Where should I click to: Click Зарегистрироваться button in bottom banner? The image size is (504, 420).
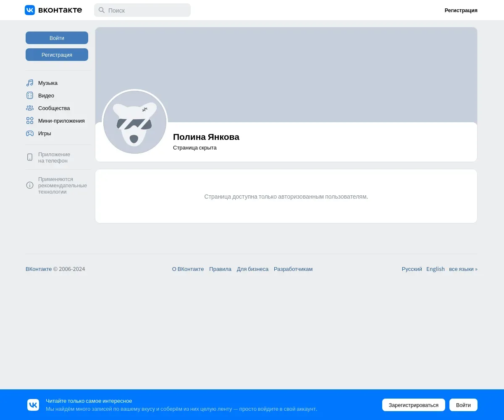(414, 405)
